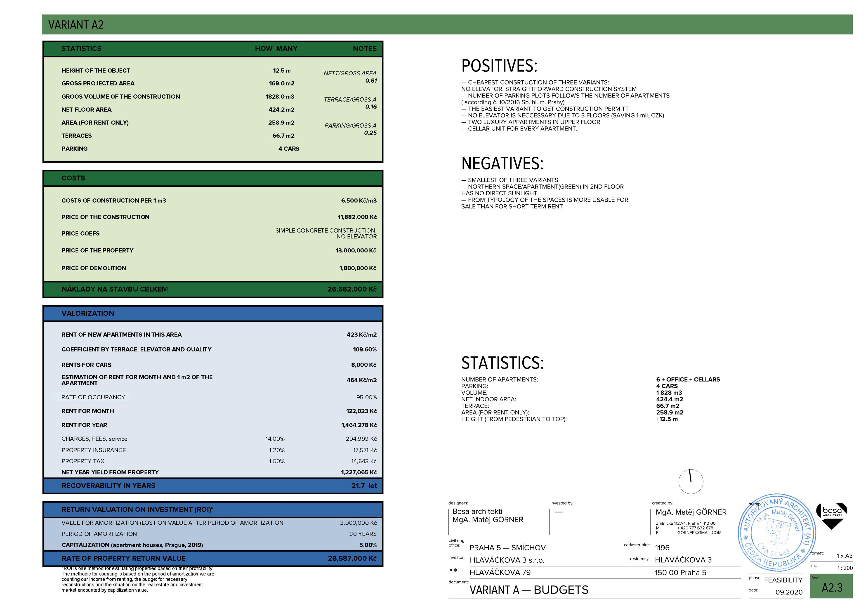The image size is (868, 613).
Task: Click the green A2.3 sheet number box
Action: [x=831, y=586]
